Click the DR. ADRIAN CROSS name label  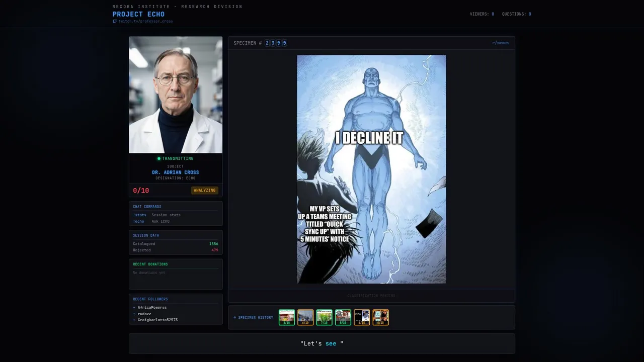176,172
